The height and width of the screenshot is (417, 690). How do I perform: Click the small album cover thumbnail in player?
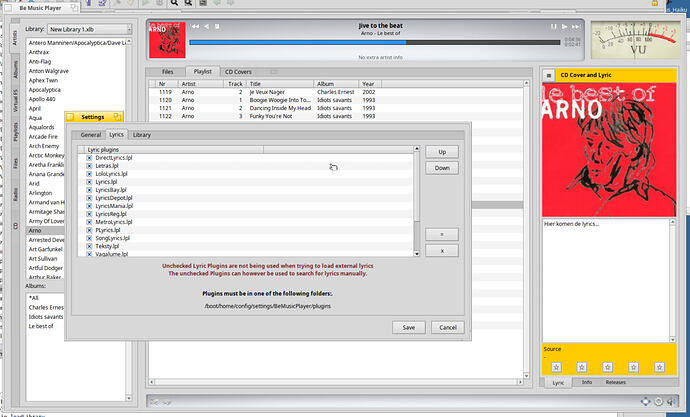(x=167, y=40)
